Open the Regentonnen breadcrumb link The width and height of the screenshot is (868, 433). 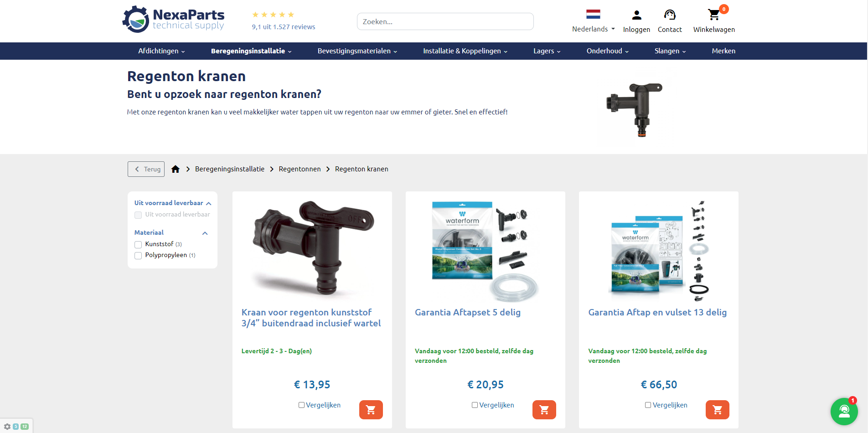tap(300, 169)
